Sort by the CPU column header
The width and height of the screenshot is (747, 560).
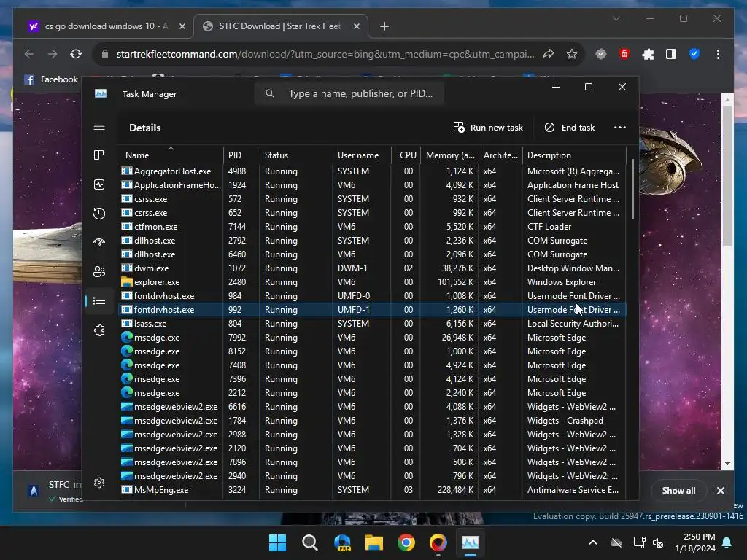click(406, 155)
